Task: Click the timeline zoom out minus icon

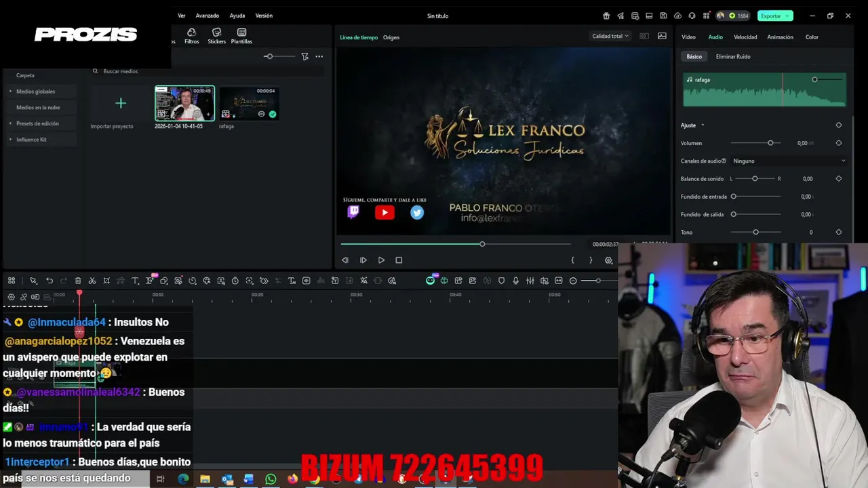Action: click(x=573, y=281)
